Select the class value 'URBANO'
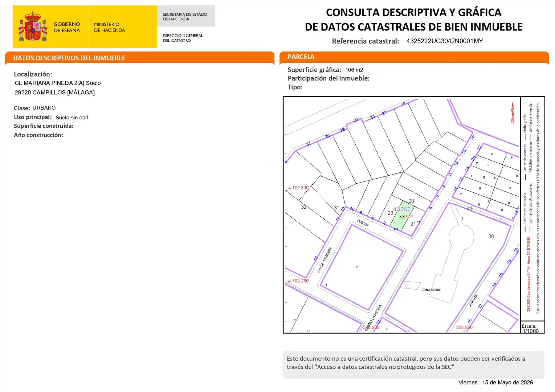This screenshot has height=392, width=555. point(44,108)
